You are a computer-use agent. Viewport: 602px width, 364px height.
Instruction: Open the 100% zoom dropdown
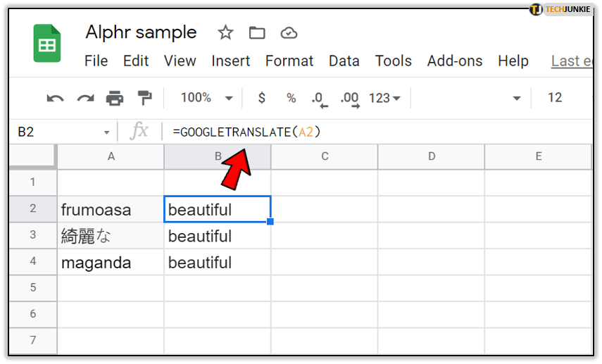coord(205,98)
